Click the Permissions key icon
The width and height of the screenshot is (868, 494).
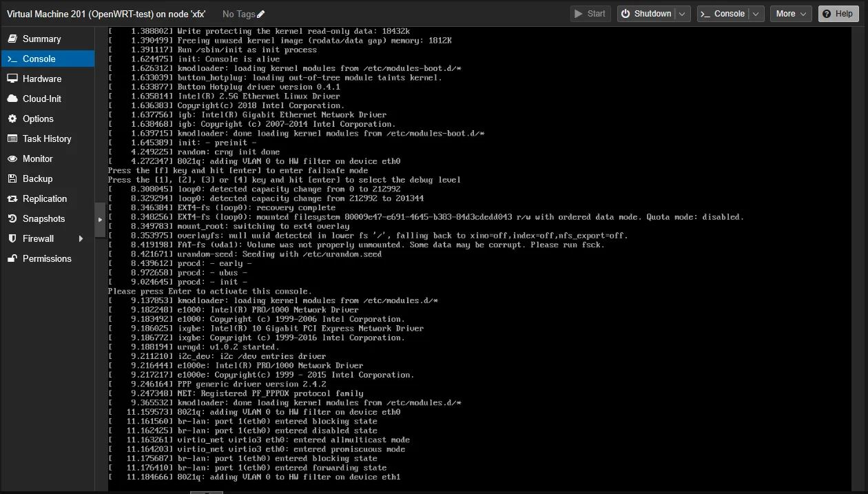tap(12, 258)
